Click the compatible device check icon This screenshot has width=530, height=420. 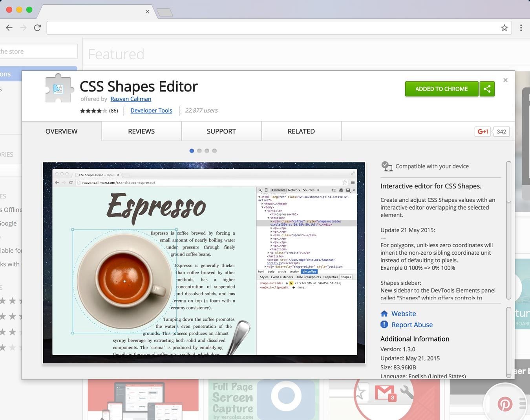[x=387, y=166]
